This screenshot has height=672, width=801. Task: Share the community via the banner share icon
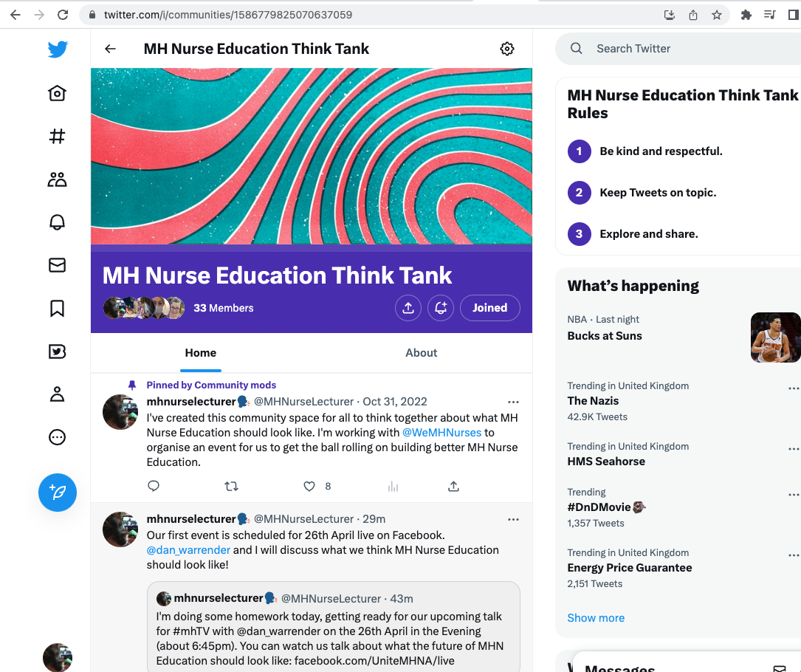point(408,308)
